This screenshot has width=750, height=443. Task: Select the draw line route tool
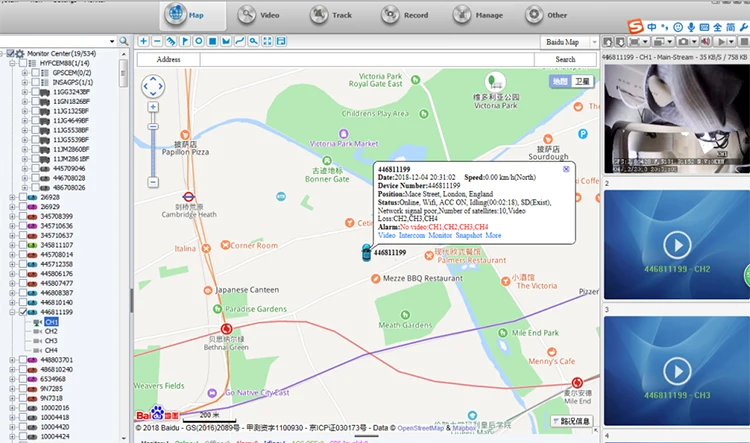(240, 42)
